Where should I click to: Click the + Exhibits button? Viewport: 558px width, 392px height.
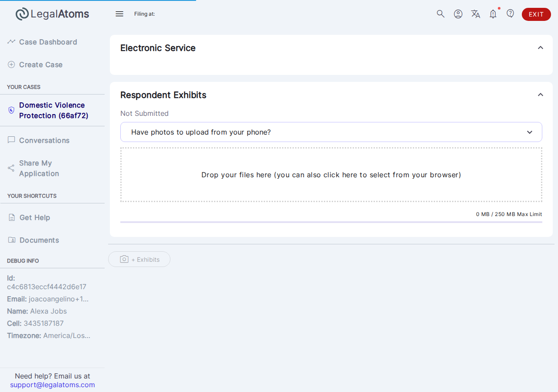tap(139, 259)
